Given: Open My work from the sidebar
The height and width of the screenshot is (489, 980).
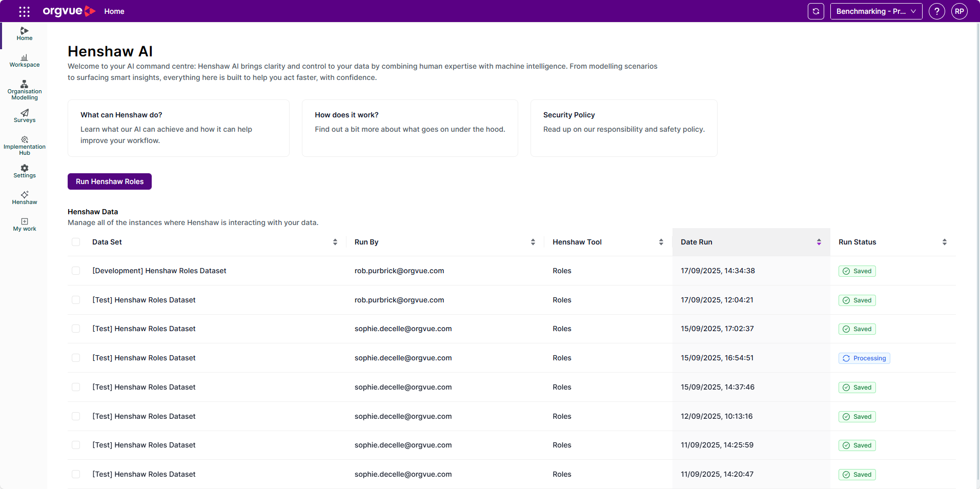Looking at the screenshot, I should pos(25,225).
